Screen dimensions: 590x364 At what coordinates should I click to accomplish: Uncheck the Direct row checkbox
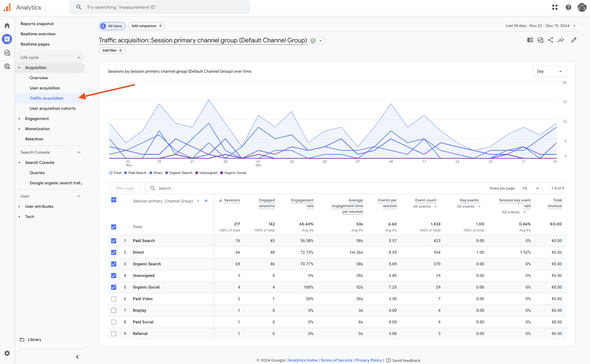coord(114,252)
